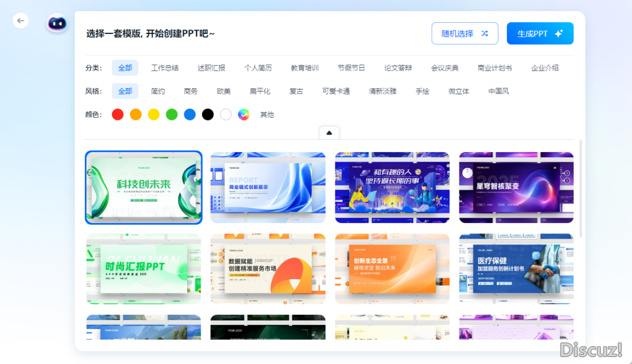
Task: Pick the orange color swatch
Action: tap(136, 115)
